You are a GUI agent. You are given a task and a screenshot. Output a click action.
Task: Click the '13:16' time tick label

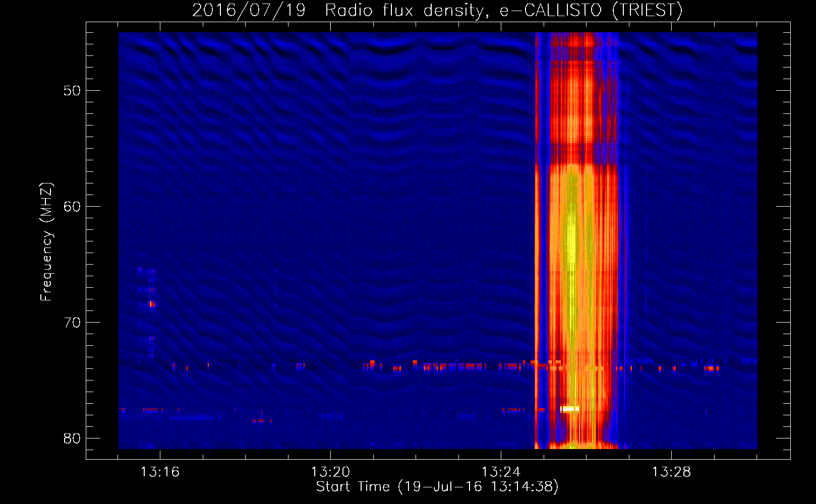(x=160, y=472)
